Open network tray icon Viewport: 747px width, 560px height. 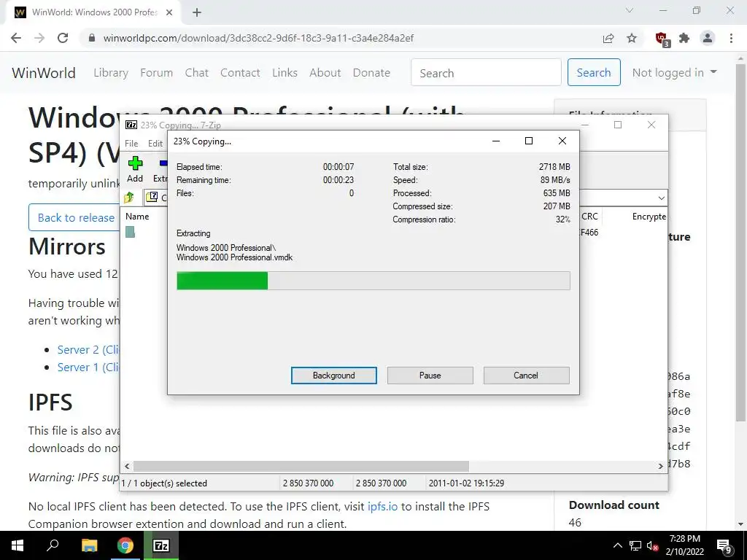tap(635, 545)
